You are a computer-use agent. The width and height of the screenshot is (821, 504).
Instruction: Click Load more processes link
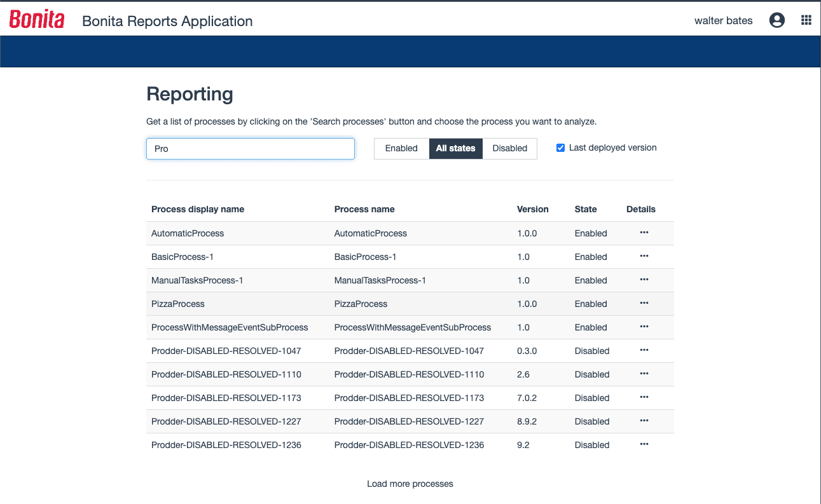click(x=410, y=484)
